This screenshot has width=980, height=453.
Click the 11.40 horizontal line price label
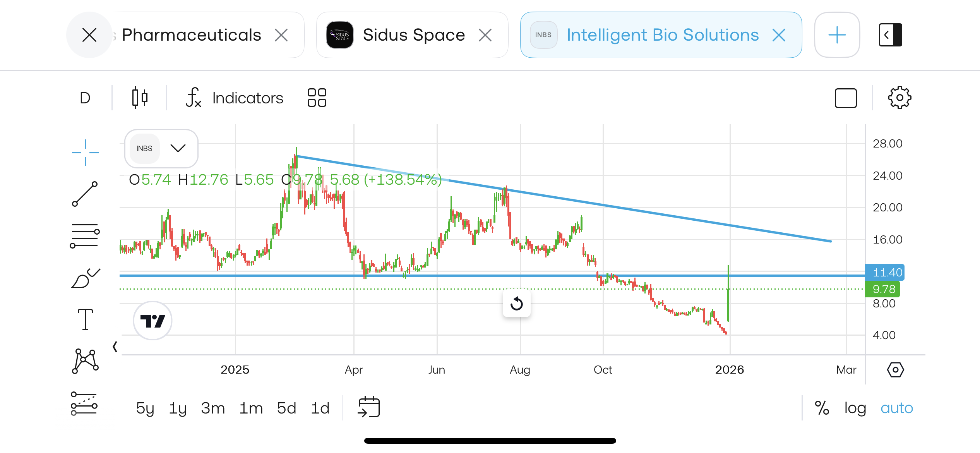(x=885, y=273)
